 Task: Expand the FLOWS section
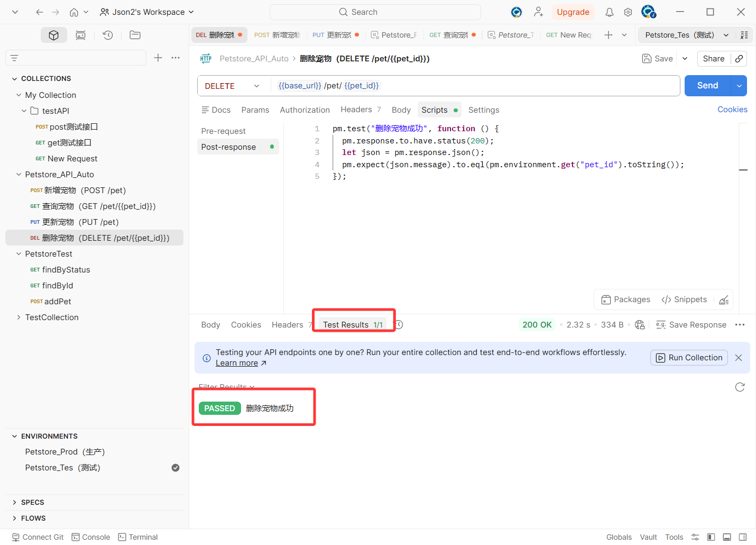pyautogui.click(x=14, y=518)
